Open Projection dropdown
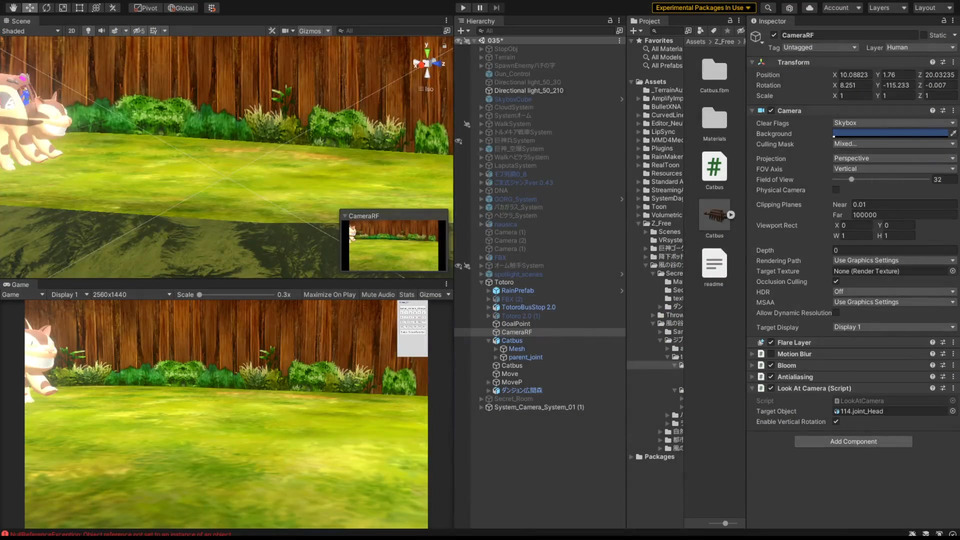The image size is (960, 540). (x=894, y=158)
